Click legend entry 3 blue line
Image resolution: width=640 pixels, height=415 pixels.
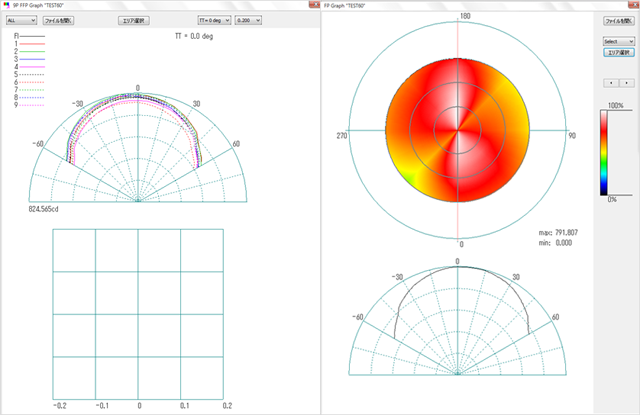pyautogui.click(x=30, y=60)
